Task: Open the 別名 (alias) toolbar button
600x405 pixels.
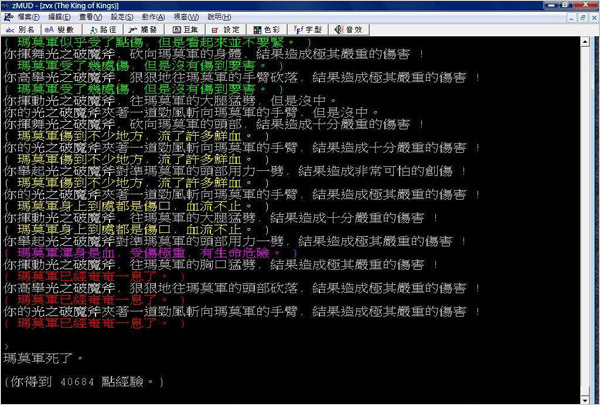Action: [20, 29]
